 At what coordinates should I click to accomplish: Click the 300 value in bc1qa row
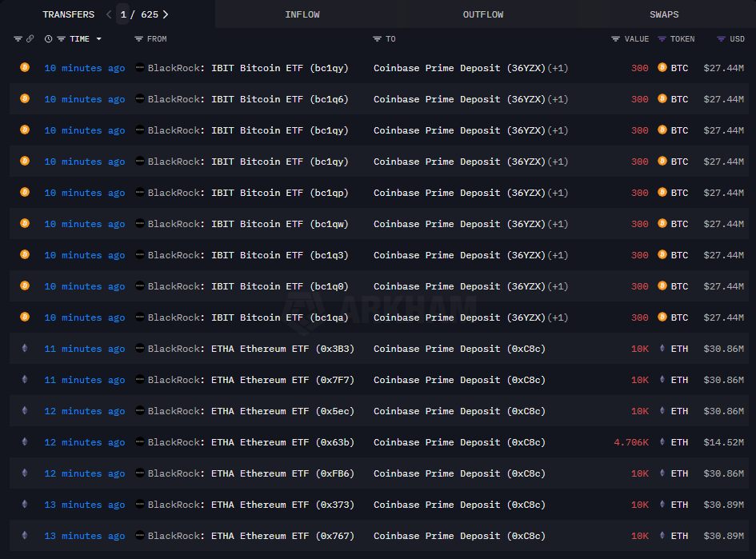coord(640,317)
